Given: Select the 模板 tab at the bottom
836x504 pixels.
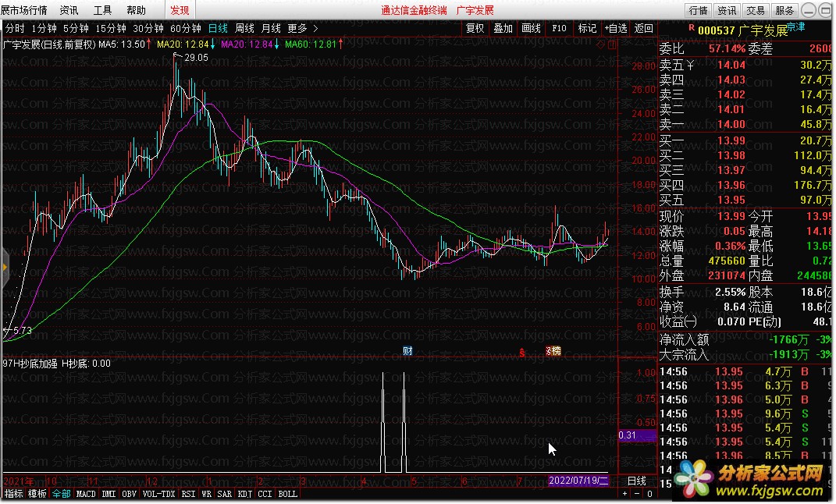Looking at the screenshot, I should point(37,494).
